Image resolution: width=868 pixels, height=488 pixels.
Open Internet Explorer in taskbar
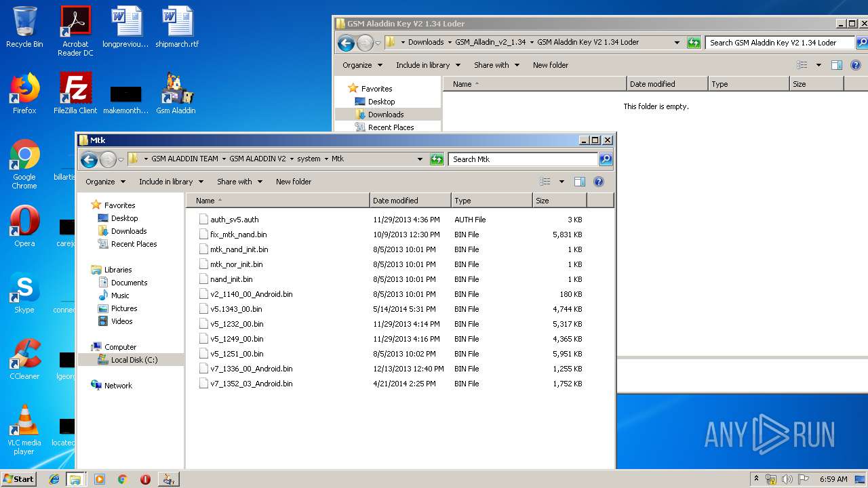pyautogui.click(x=54, y=479)
